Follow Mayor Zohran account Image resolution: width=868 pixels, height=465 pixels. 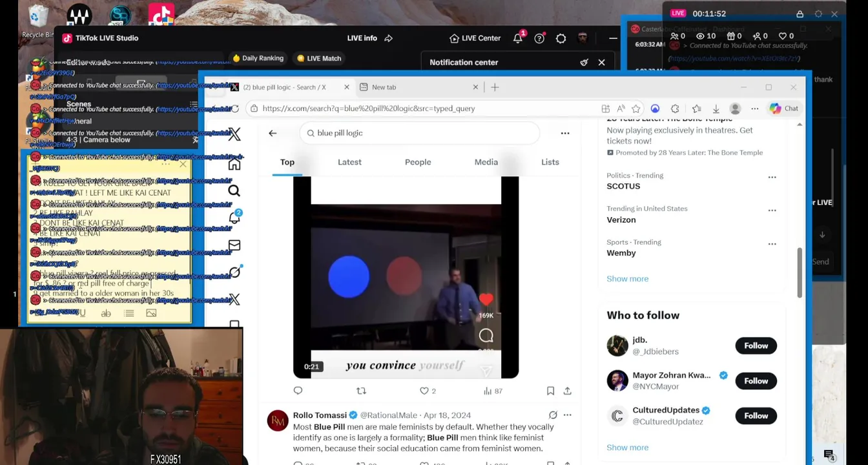pyautogui.click(x=756, y=380)
